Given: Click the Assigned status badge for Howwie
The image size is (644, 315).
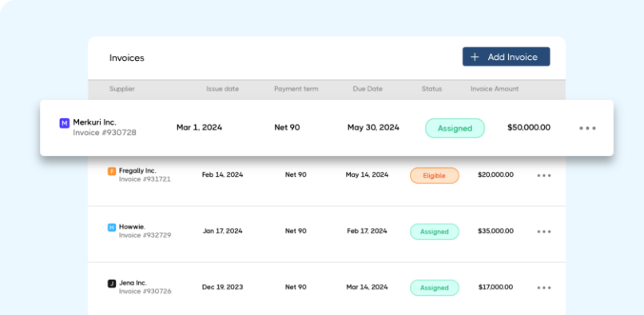Looking at the screenshot, I should tap(435, 232).
